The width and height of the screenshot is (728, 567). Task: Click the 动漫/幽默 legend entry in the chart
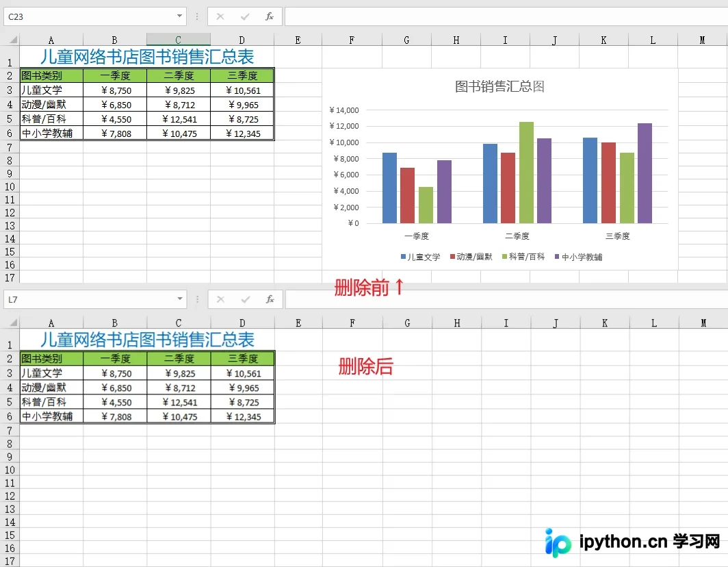[x=471, y=257]
